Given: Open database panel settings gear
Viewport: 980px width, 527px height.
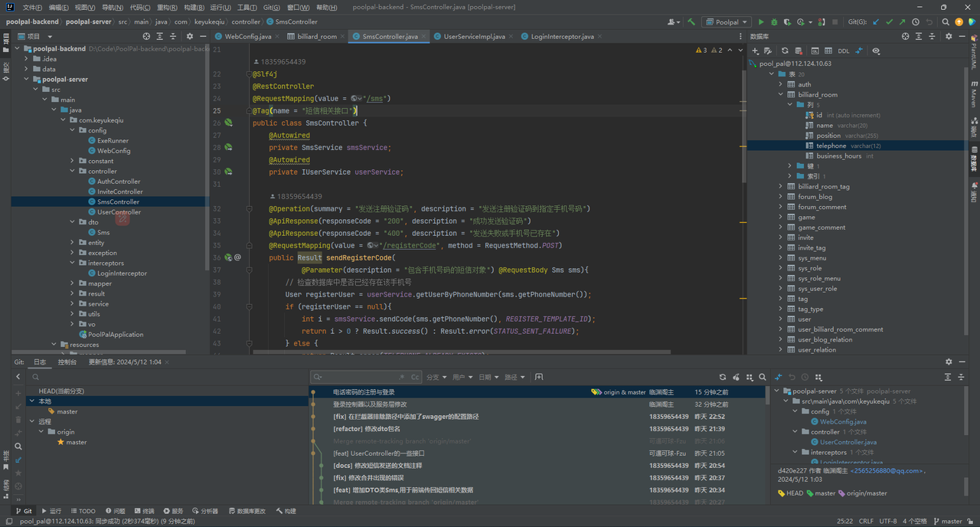Looking at the screenshot, I should click(949, 36).
